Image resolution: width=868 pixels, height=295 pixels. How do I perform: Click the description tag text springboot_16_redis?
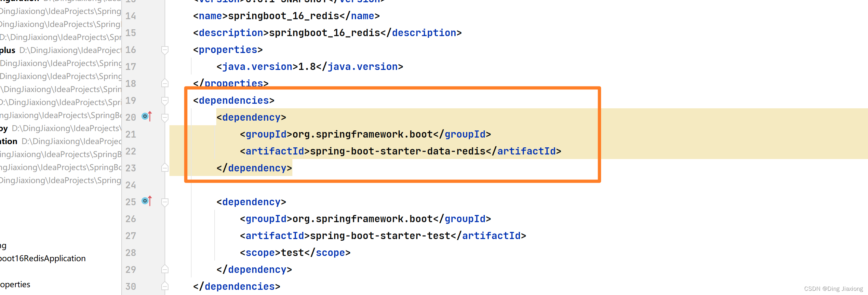(x=325, y=33)
